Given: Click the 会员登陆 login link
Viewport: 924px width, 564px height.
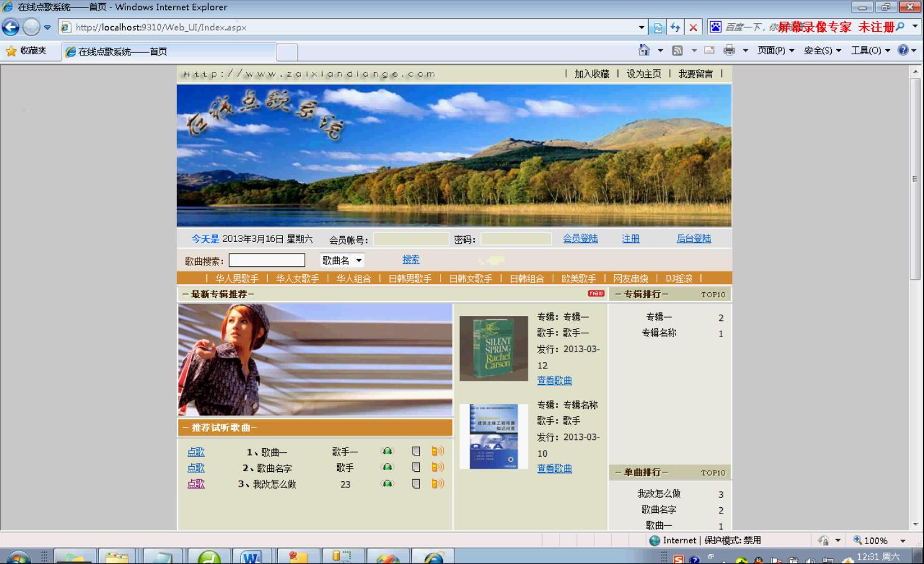Looking at the screenshot, I should click(580, 238).
